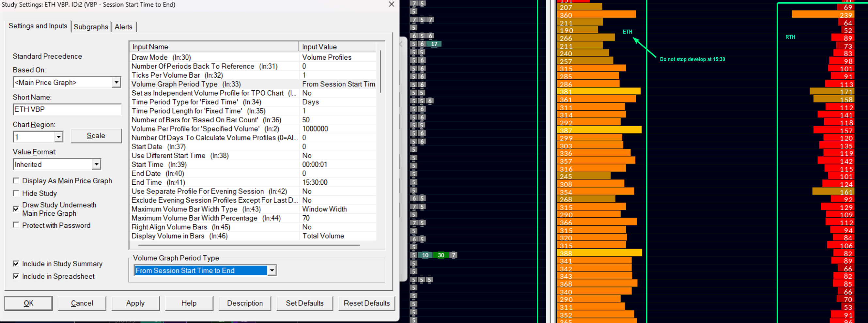Image resolution: width=868 pixels, height=323 pixels.
Task: Click the 1000000 value cell
Action: click(338, 129)
